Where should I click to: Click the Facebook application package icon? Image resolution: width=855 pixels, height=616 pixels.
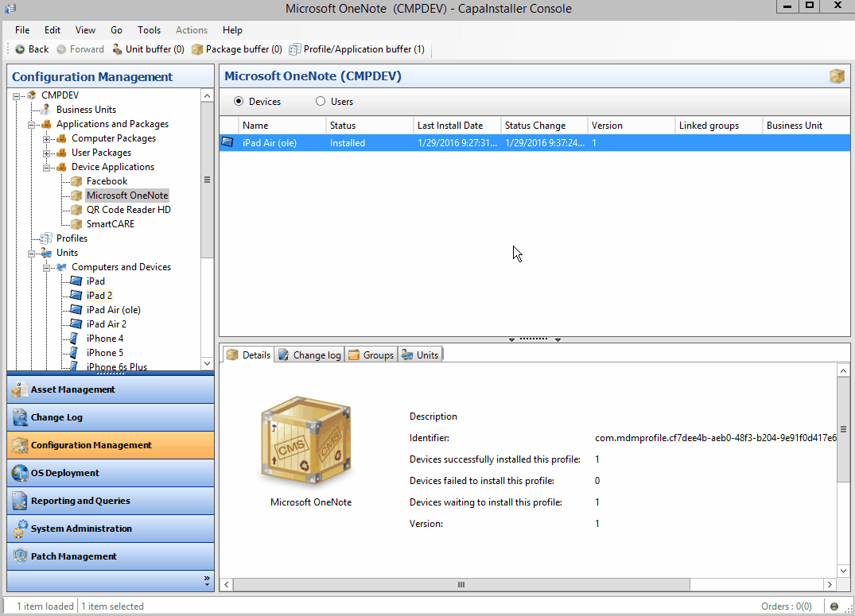pos(77,181)
